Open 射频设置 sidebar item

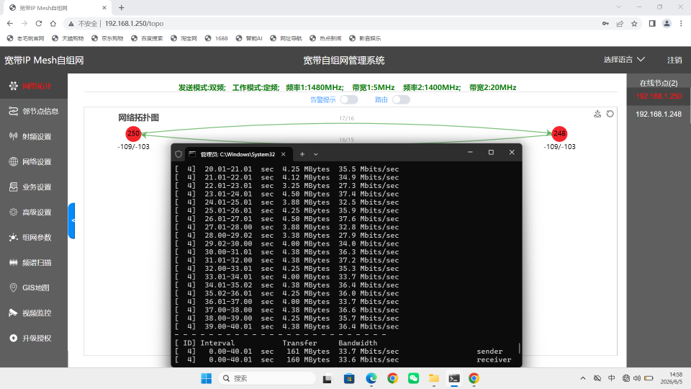(x=33, y=136)
